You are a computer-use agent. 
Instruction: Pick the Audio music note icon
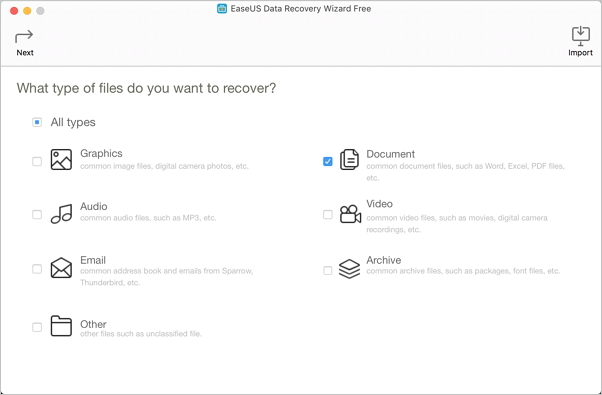pos(61,213)
